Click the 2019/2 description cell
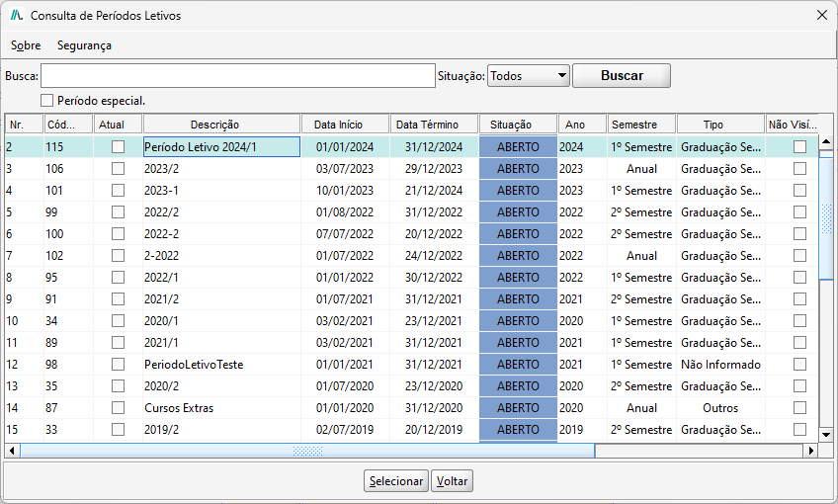Image resolution: width=838 pixels, height=504 pixels. (x=221, y=430)
